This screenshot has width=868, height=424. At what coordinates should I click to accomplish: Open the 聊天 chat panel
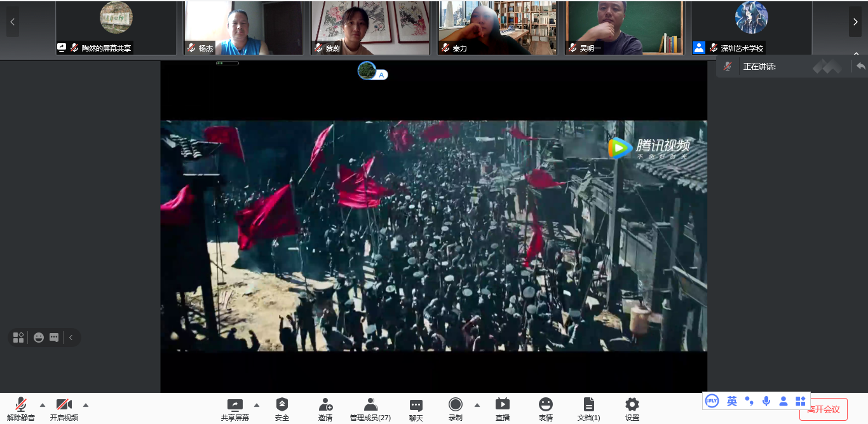pos(416,409)
